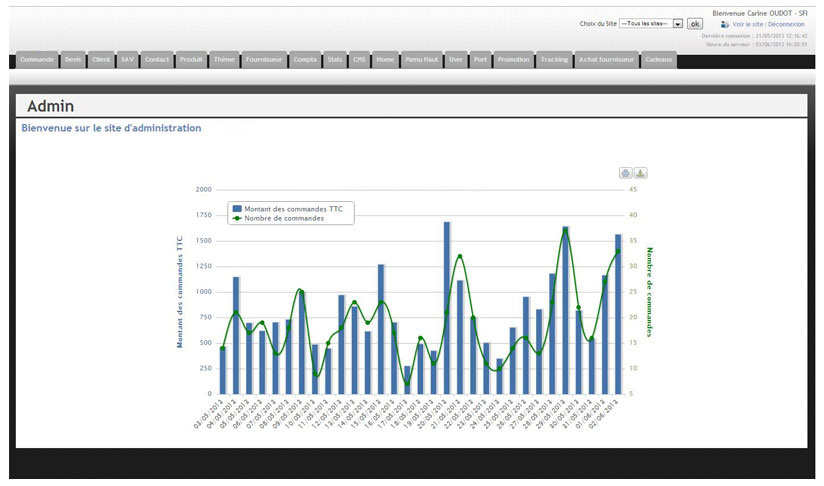Download the chart via export icon
This screenshot has width=824, height=486.
click(x=641, y=173)
